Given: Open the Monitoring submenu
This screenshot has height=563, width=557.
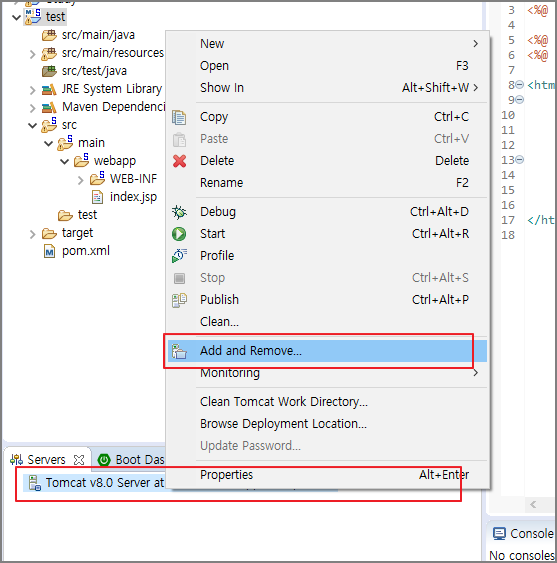Looking at the screenshot, I should coord(327,373).
